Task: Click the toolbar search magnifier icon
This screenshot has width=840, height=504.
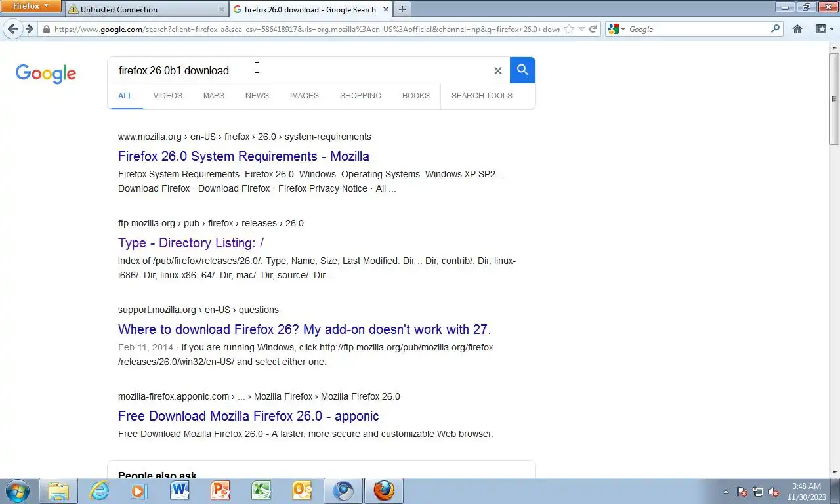Action: click(x=776, y=30)
